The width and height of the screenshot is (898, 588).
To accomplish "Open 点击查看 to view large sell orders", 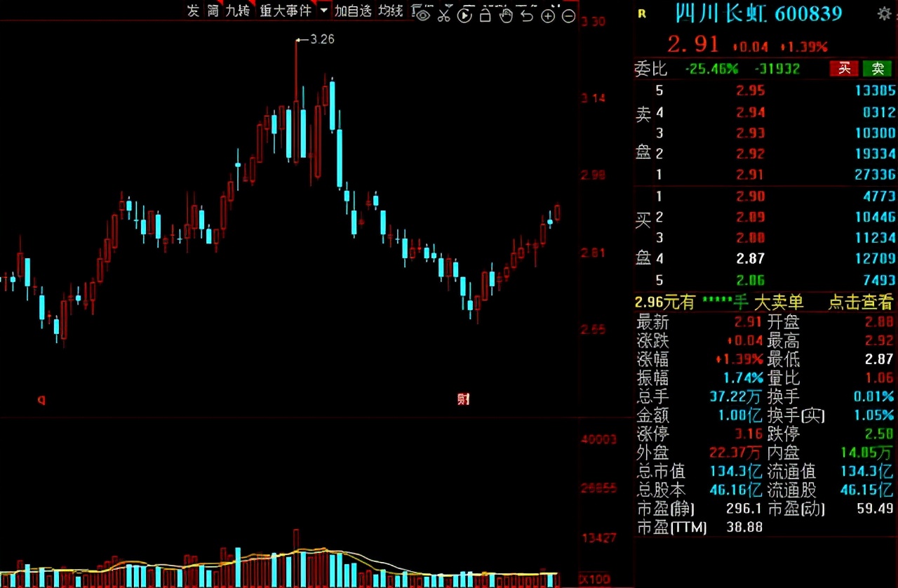I will 860,302.
